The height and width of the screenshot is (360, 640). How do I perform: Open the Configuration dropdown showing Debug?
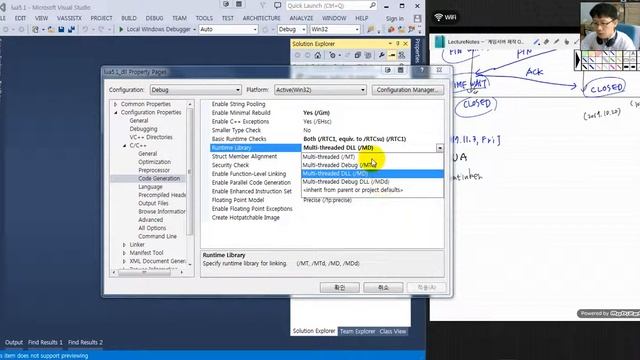click(196, 90)
